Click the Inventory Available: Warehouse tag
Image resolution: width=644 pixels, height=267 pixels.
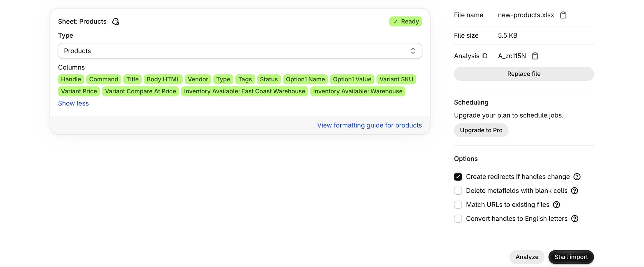(x=358, y=91)
